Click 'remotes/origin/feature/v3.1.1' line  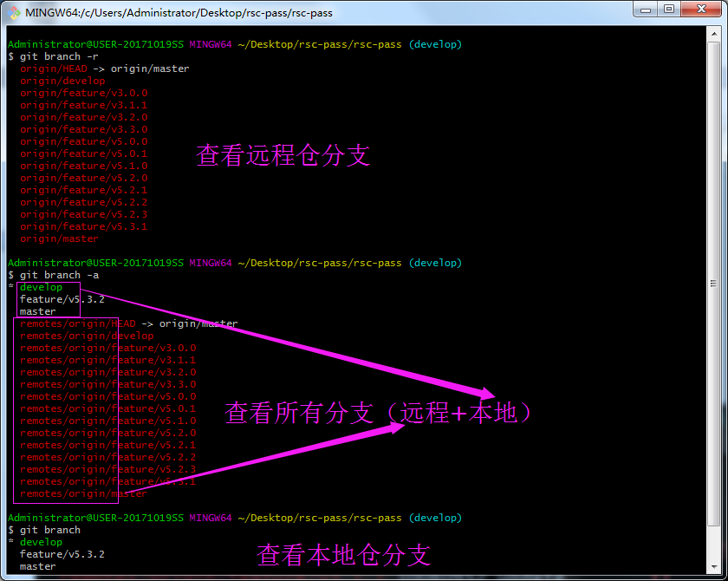pos(107,360)
